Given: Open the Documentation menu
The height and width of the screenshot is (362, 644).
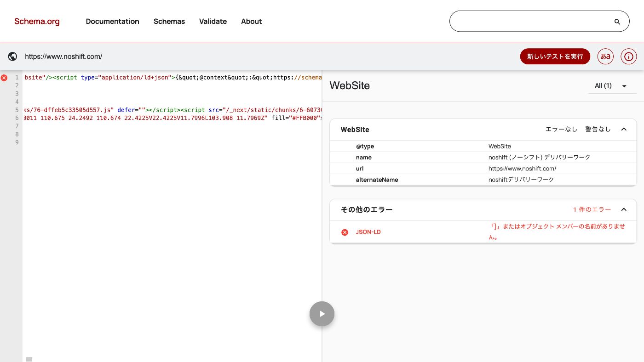Looking at the screenshot, I should click(x=112, y=21).
